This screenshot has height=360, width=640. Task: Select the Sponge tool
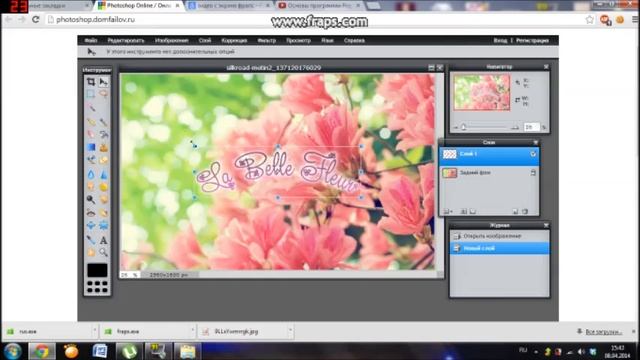coord(103,187)
